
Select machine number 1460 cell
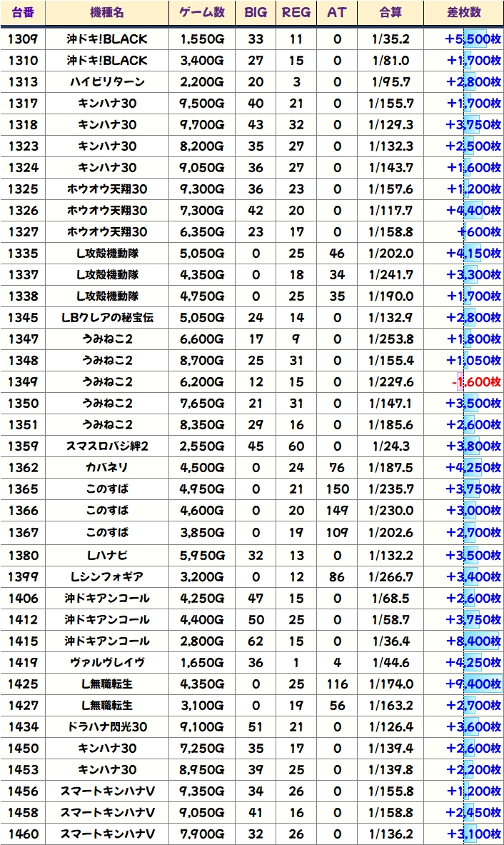(23, 834)
